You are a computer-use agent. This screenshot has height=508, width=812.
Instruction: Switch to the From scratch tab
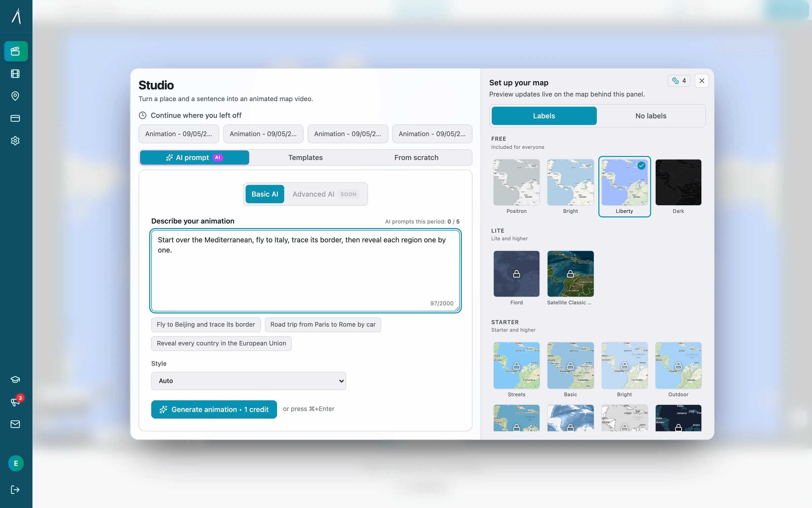[416, 157]
